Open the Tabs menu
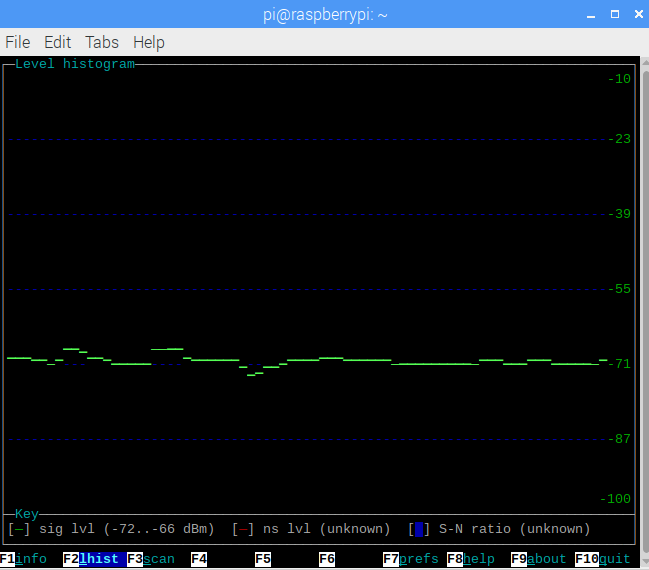Screen dimensions: 649x570 tap(101, 42)
